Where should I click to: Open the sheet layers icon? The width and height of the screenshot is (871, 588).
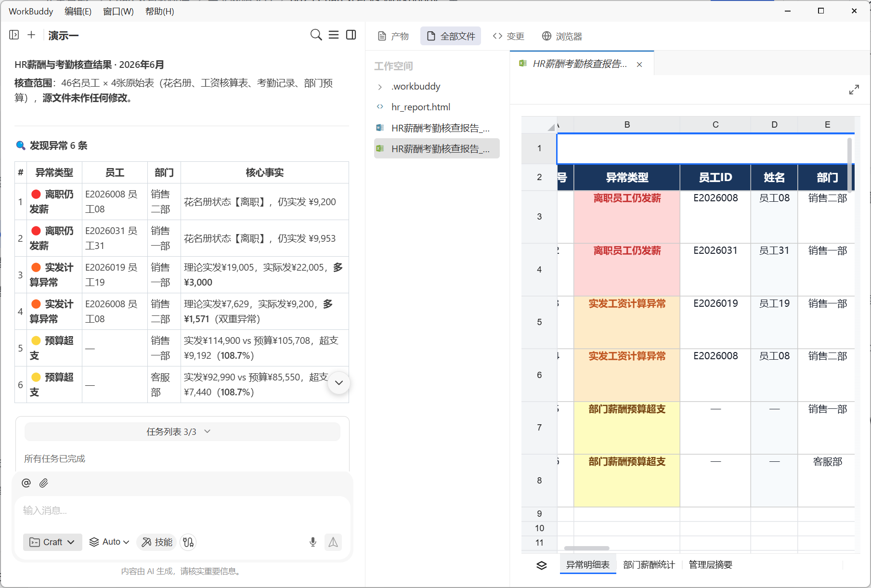click(x=542, y=565)
